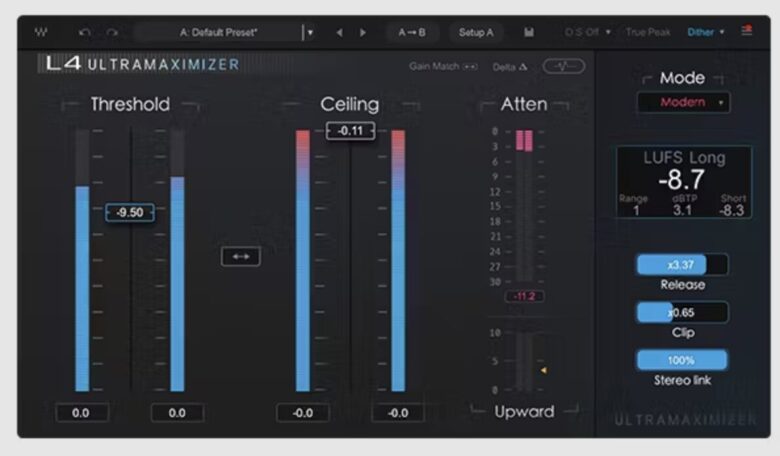Go to next preset arrow
This screenshot has height=456, width=780.
point(362,32)
